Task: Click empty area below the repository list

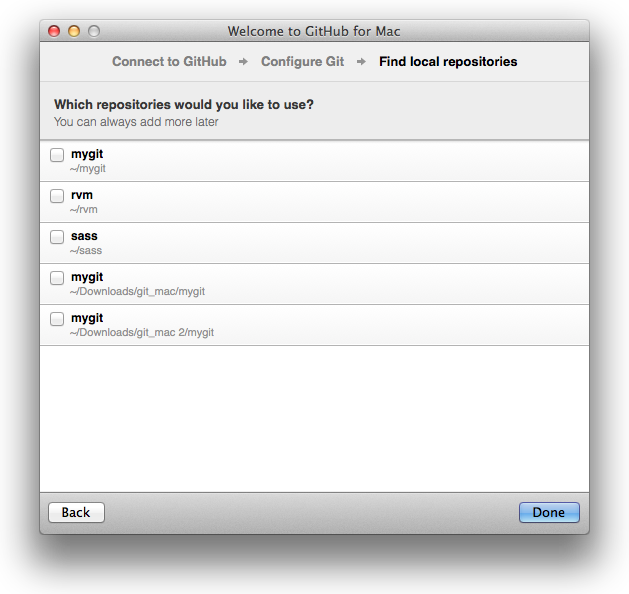Action: 314,420
